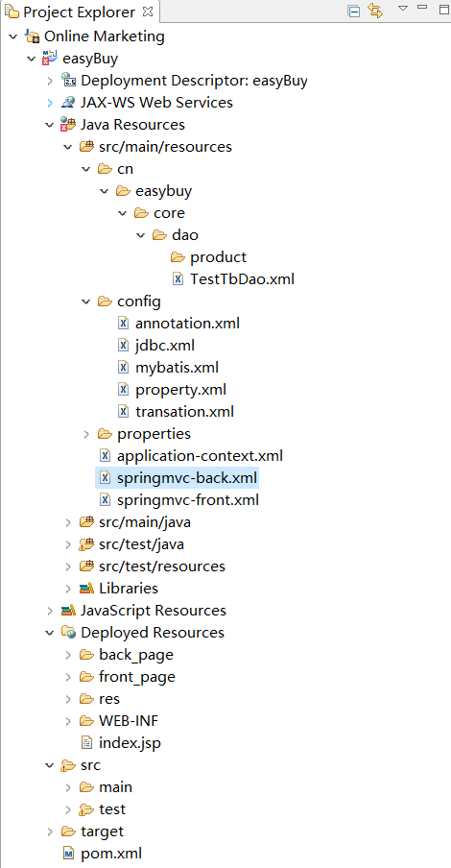The width and height of the screenshot is (451, 868).
Task: Collapse the cn folder arrow
Action: [86, 169]
